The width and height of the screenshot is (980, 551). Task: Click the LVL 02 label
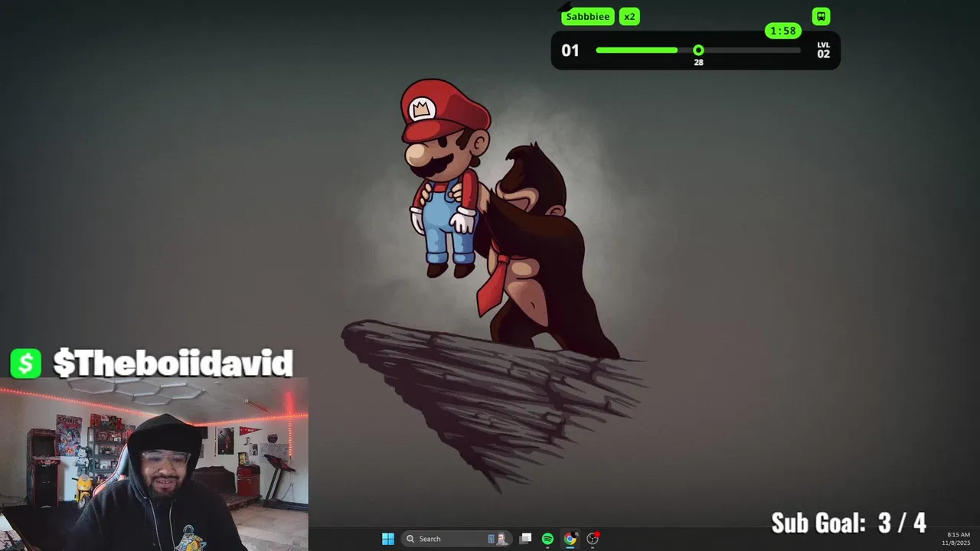823,51
